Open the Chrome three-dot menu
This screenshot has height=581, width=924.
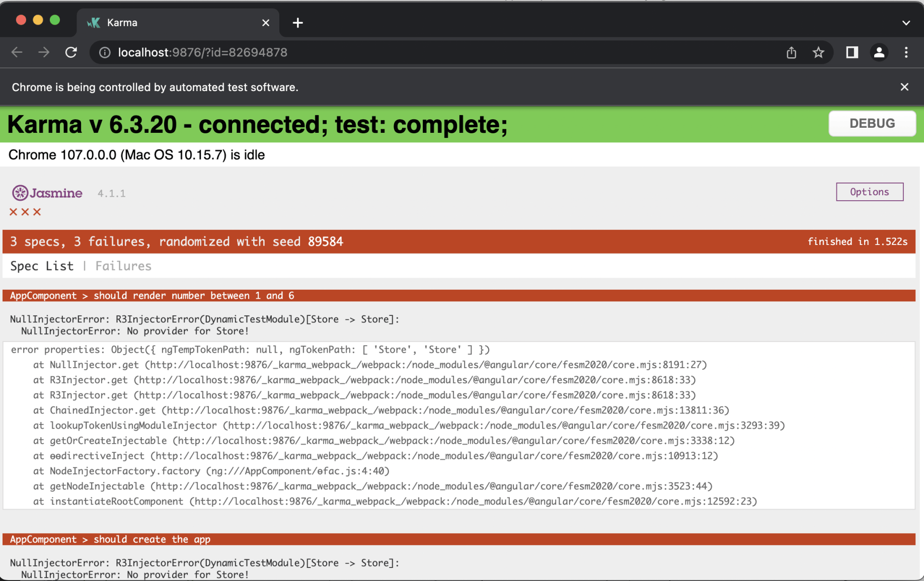coord(906,52)
